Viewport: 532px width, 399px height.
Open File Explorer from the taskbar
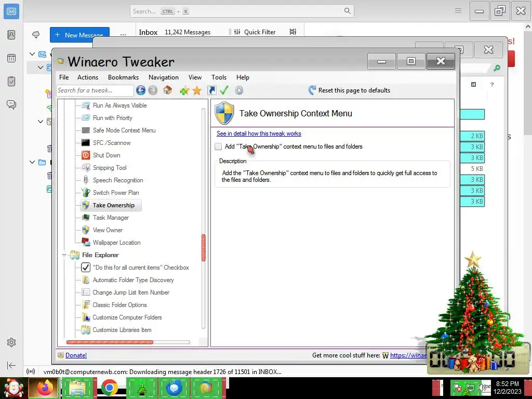(77, 388)
